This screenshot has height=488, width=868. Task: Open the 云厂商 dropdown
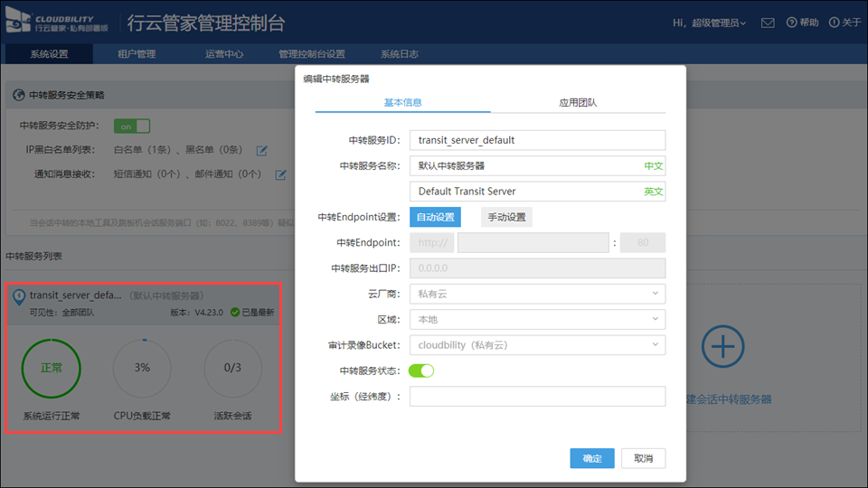pos(537,294)
